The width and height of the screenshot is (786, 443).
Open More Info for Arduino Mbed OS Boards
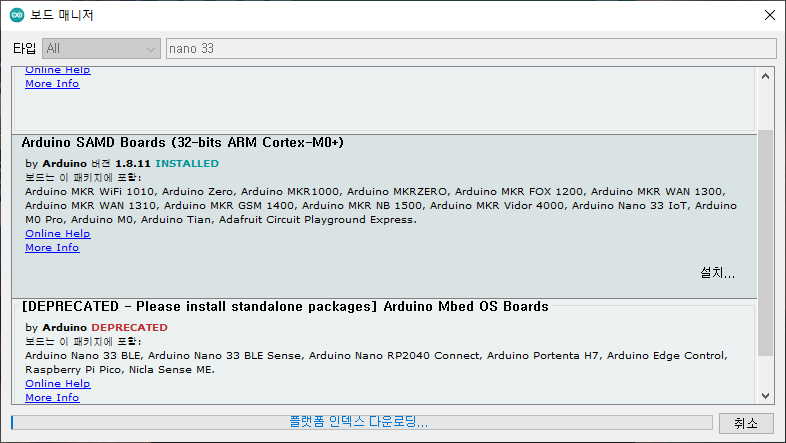[x=52, y=397]
